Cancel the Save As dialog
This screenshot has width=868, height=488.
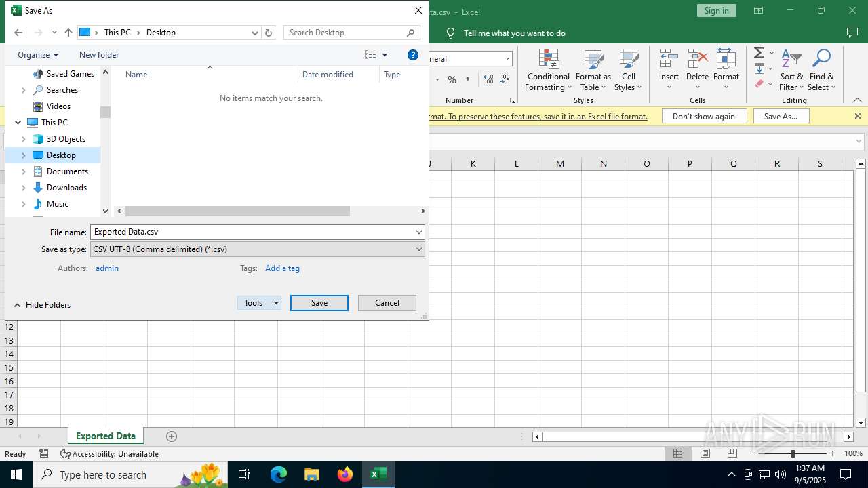point(387,303)
